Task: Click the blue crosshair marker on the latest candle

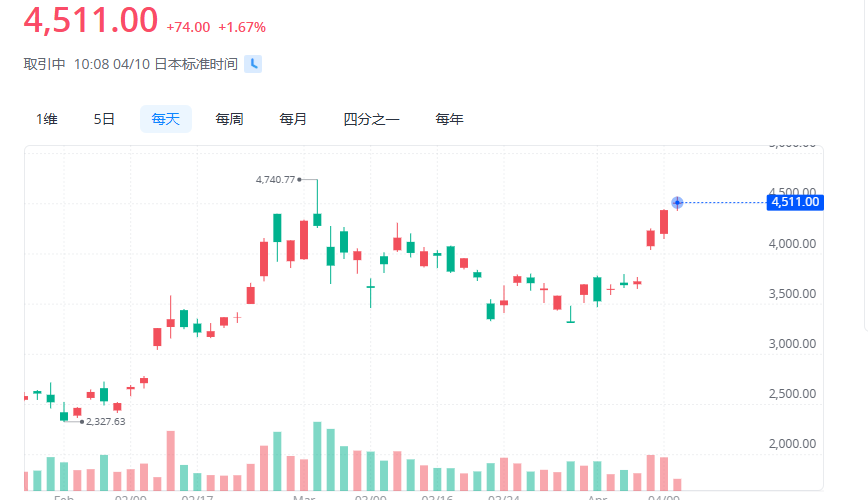Action: pyautogui.click(x=677, y=203)
